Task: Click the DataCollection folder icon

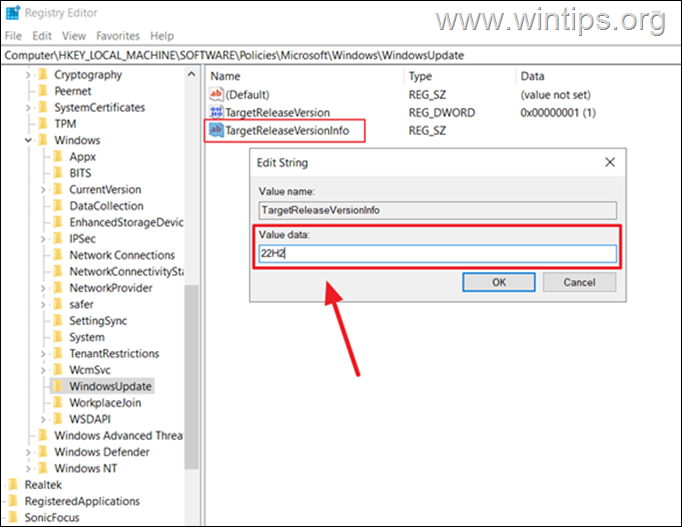Action: coord(58,206)
